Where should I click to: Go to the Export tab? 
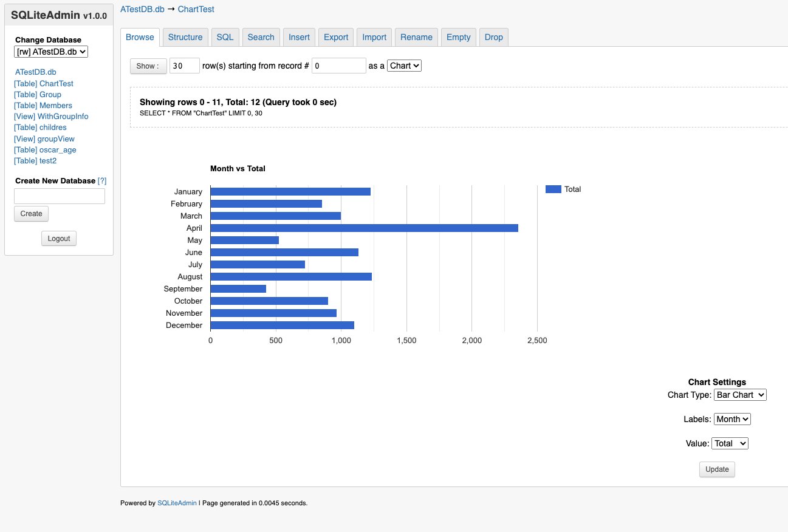(x=336, y=37)
